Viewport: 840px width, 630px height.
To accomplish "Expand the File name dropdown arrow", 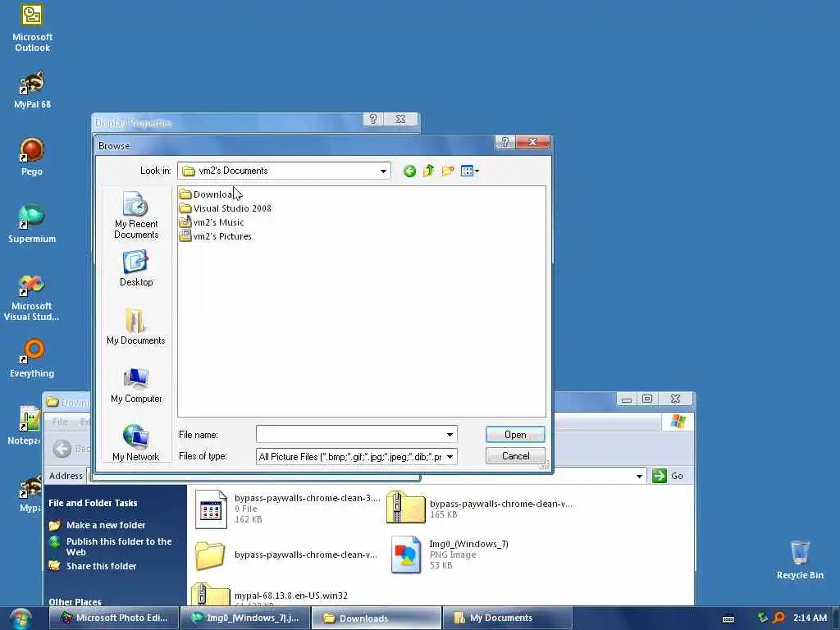I will (450, 435).
